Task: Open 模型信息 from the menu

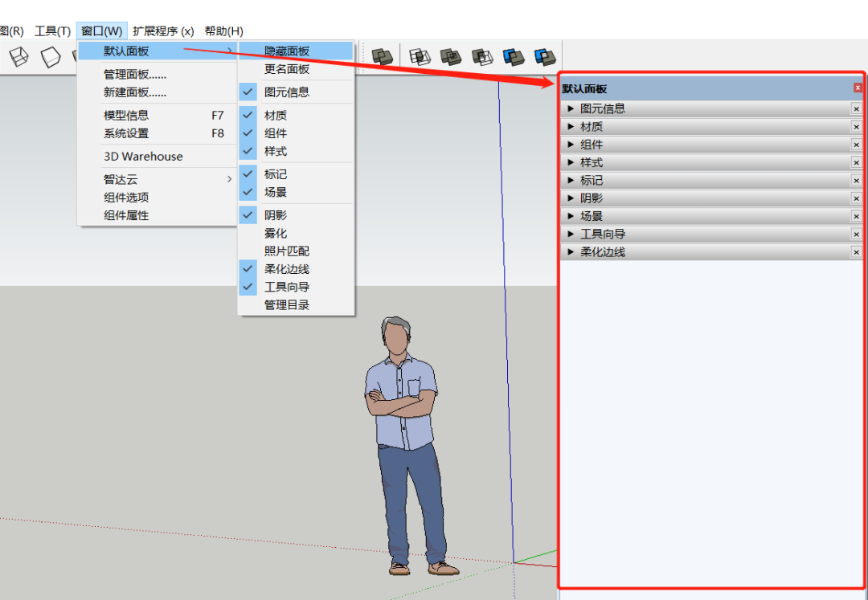Action: 158,116
